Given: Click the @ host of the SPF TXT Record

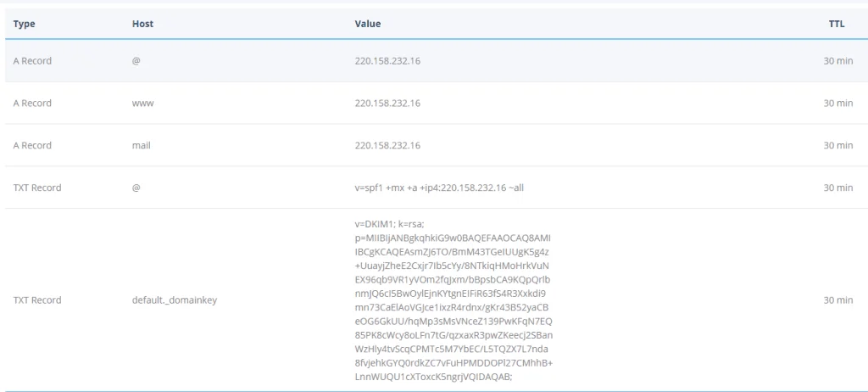Looking at the screenshot, I should click(136, 188).
